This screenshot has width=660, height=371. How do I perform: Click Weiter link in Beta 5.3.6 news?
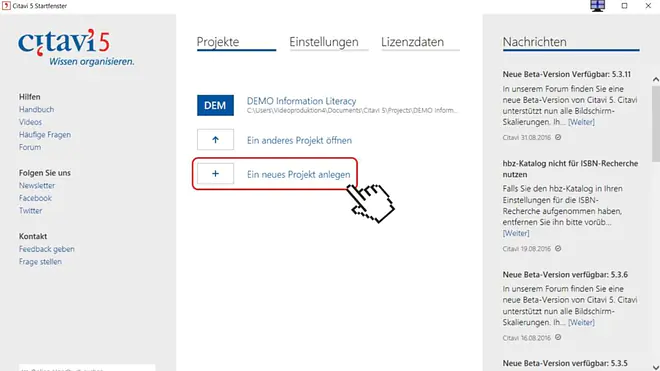581,323
